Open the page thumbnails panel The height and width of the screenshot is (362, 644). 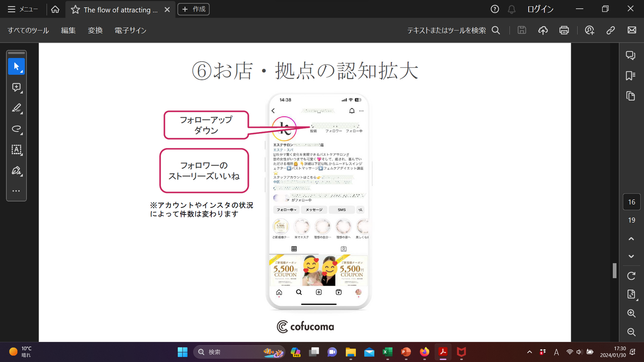pyautogui.click(x=631, y=96)
